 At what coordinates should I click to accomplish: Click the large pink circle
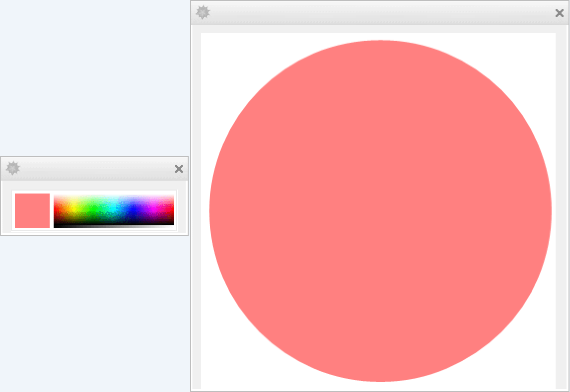[380, 211]
